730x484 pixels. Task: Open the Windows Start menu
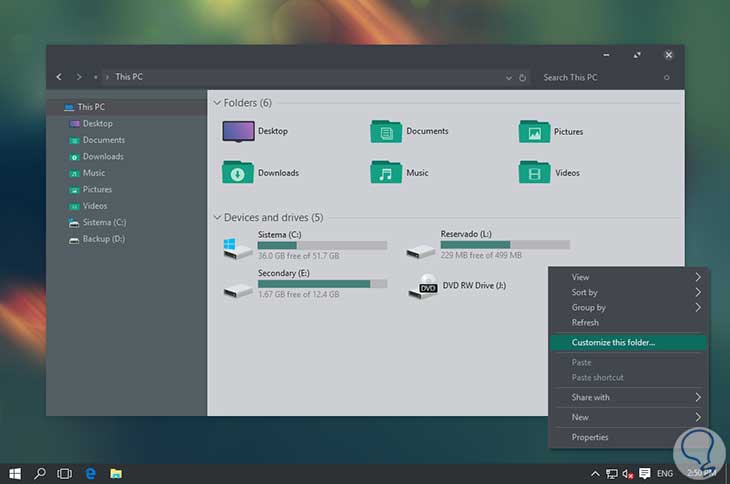[x=15, y=474]
